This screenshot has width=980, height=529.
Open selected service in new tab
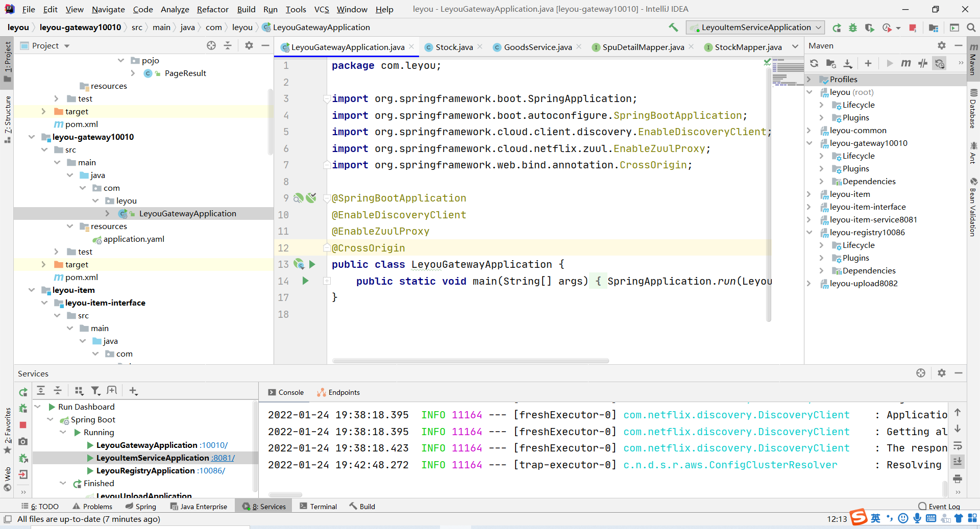pos(112,391)
